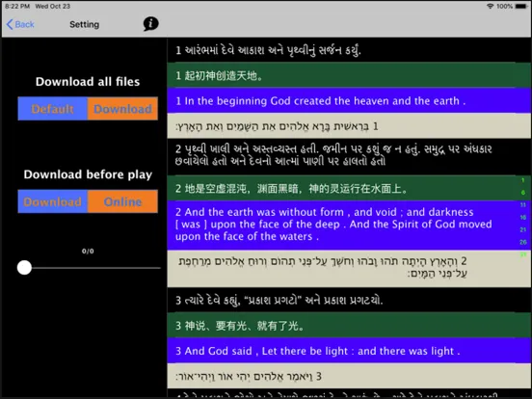Jump to verse index 6
532x399 pixels.
[523, 193]
